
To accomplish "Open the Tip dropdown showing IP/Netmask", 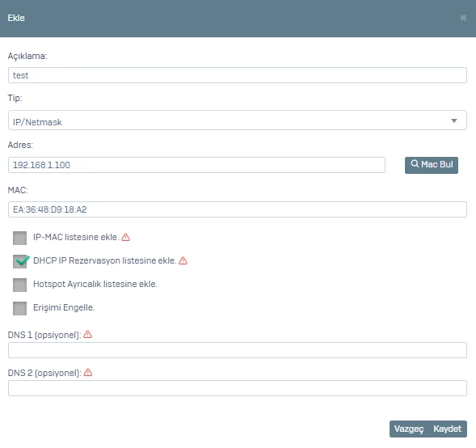I will (x=238, y=120).
